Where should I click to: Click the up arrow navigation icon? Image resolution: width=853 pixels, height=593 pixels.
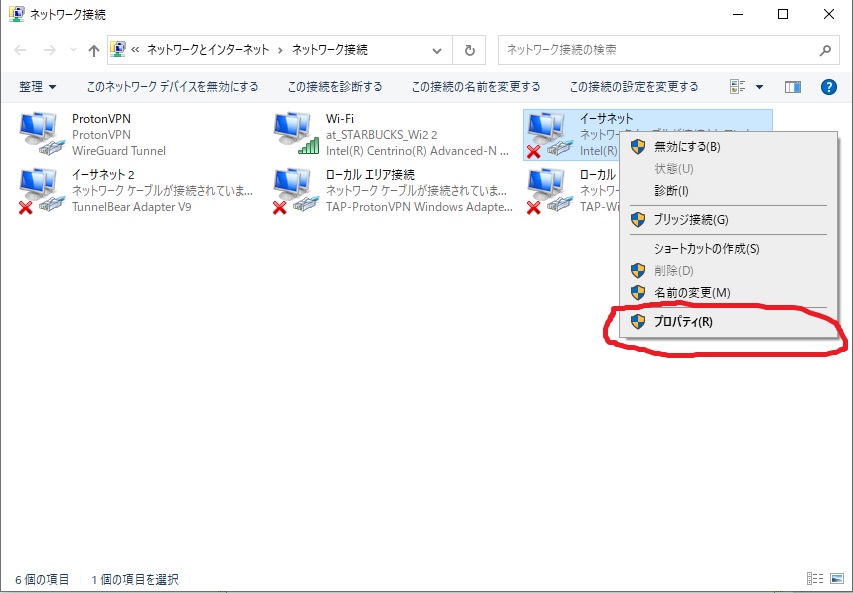tap(93, 50)
